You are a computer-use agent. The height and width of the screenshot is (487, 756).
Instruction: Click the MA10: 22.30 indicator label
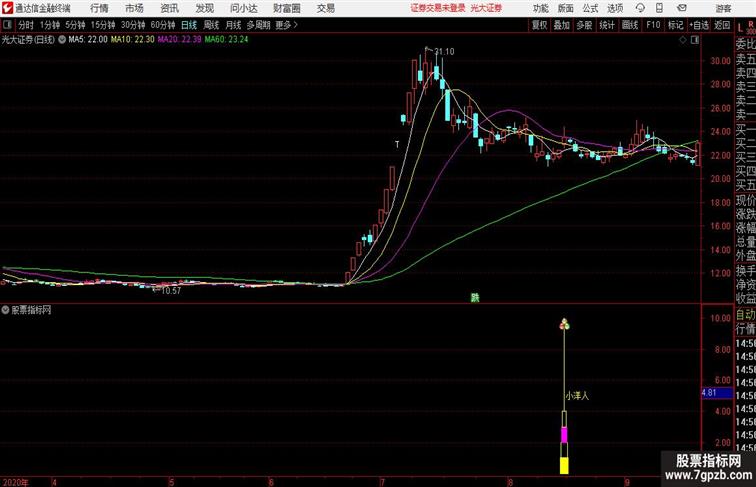pyautogui.click(x=133, y=40)
